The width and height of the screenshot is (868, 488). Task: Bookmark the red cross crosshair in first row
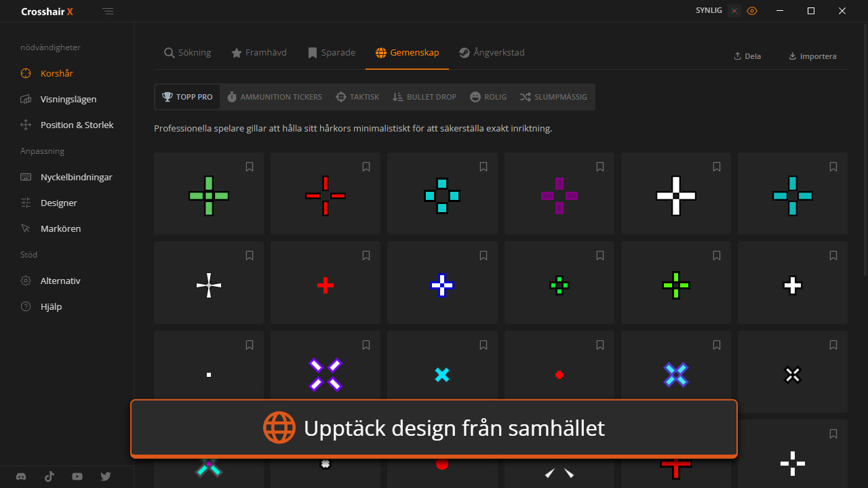tap(366, 167)
